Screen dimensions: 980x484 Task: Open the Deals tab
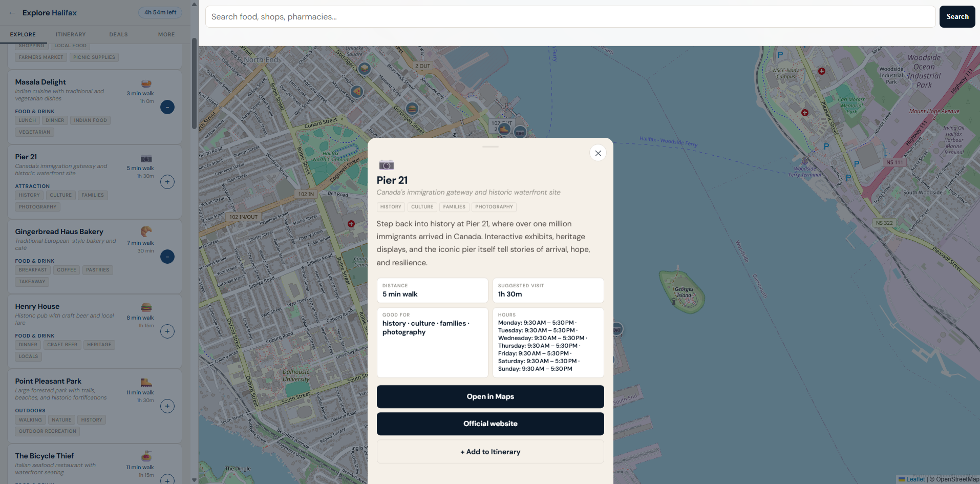(118, 34)
